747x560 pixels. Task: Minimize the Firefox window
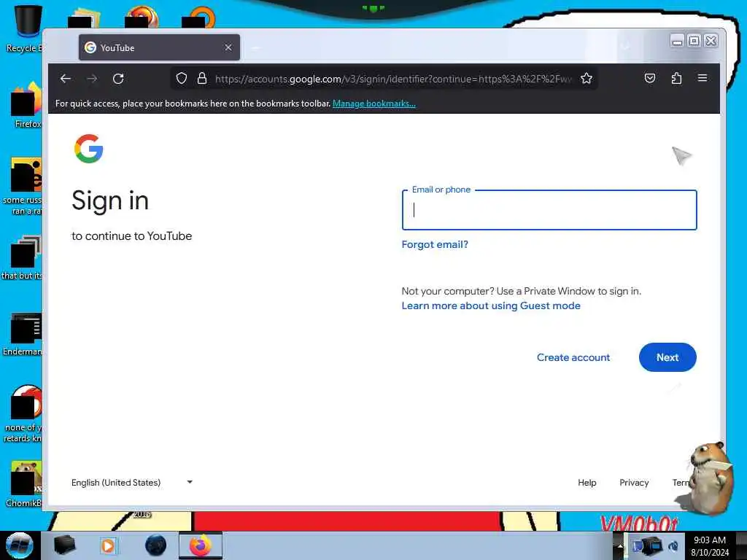tap(677, 41)
